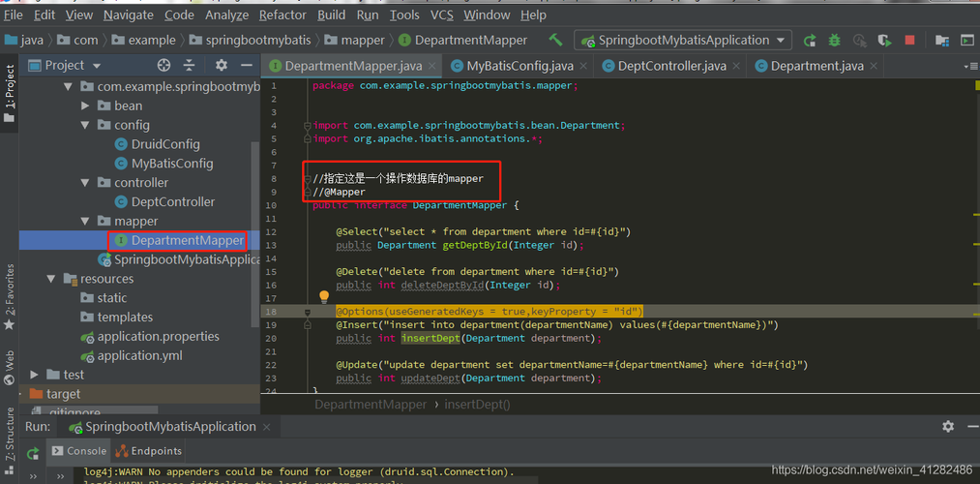Viewport: 980px width, 484px height.
Task: Open Project panel settings gear
Action: pyautogui.click(x=222, y=65)
